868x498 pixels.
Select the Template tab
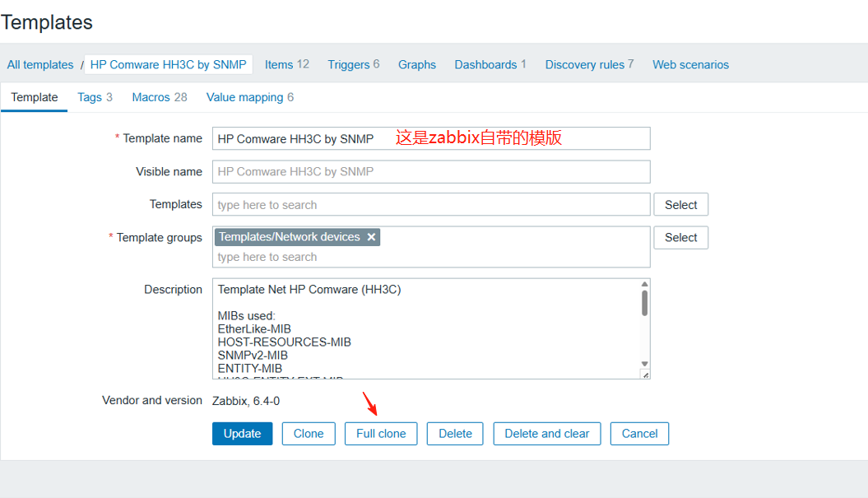tap(35, 97)
